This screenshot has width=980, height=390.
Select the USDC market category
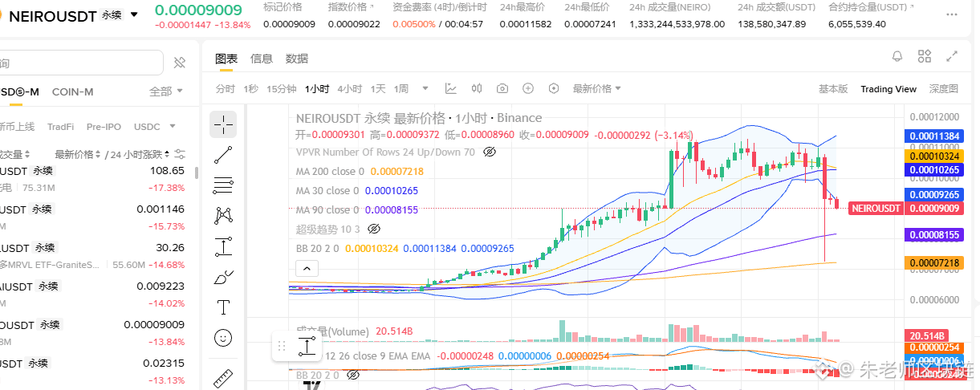pyautogui.click(x=147, y=127)
